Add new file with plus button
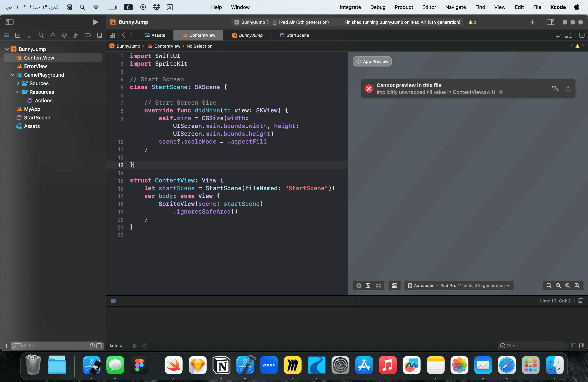 click(x=7, y=346)
